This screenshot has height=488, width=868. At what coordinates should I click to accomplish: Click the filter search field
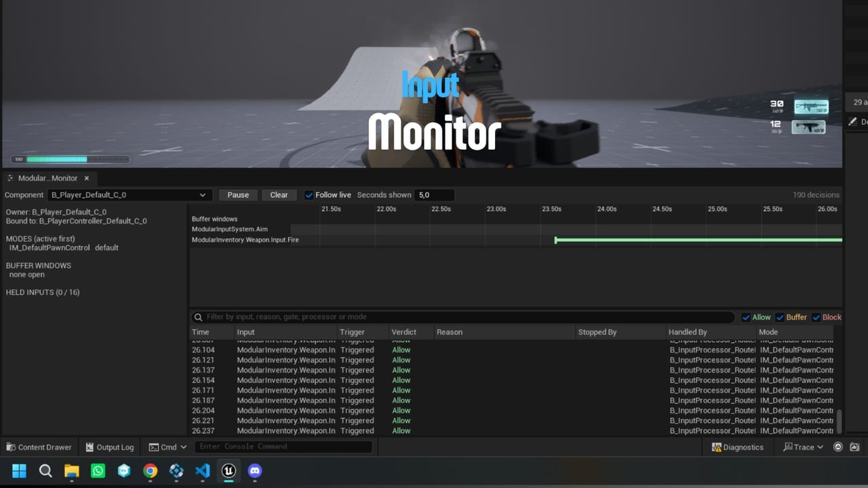coord(462,317)
